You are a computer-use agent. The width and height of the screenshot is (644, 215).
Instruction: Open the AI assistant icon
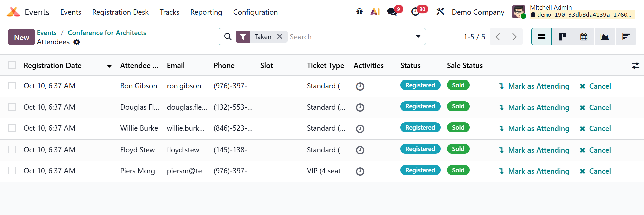(x=375, y=12)
